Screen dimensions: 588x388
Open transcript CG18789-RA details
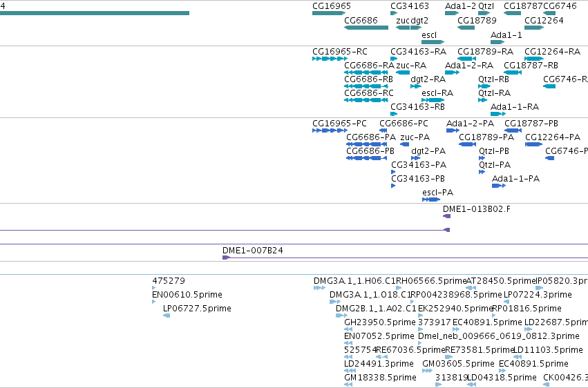click(x=485, y=52)
